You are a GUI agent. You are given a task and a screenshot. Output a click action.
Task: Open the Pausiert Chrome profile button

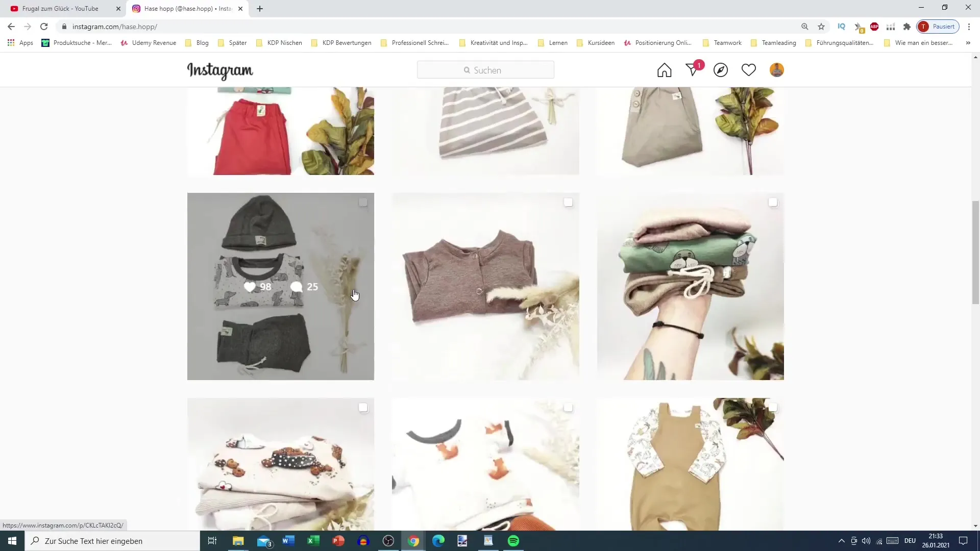[938, 27]
